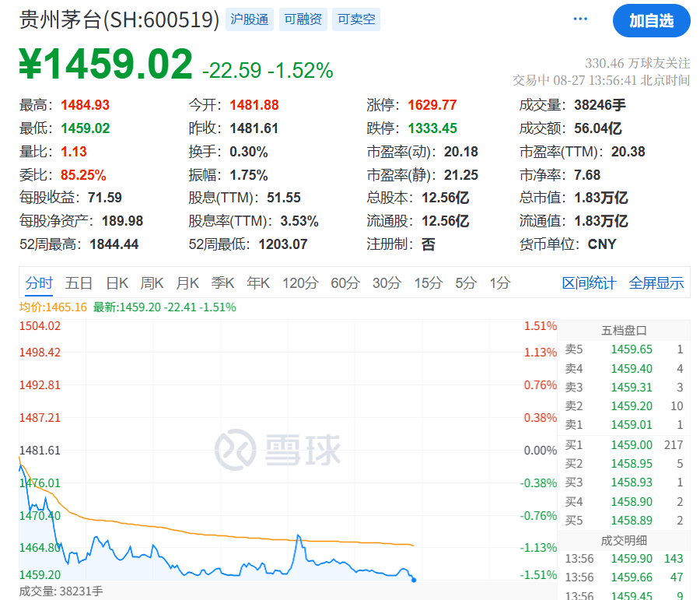Image resolution: width=700 pixels, height=600 pixels.
Task: Click the 卖3 order row at 1459.31
Action: (x=624, y=388)
